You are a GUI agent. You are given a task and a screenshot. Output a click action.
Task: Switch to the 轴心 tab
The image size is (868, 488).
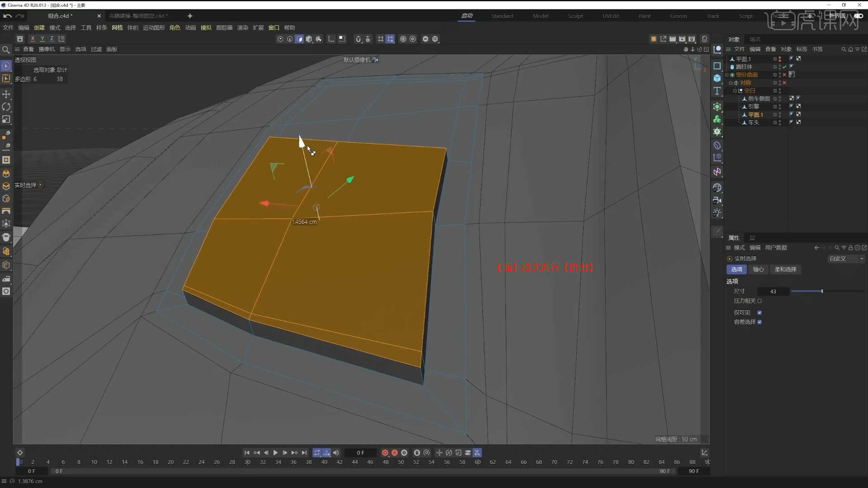(x=758, y=269)
